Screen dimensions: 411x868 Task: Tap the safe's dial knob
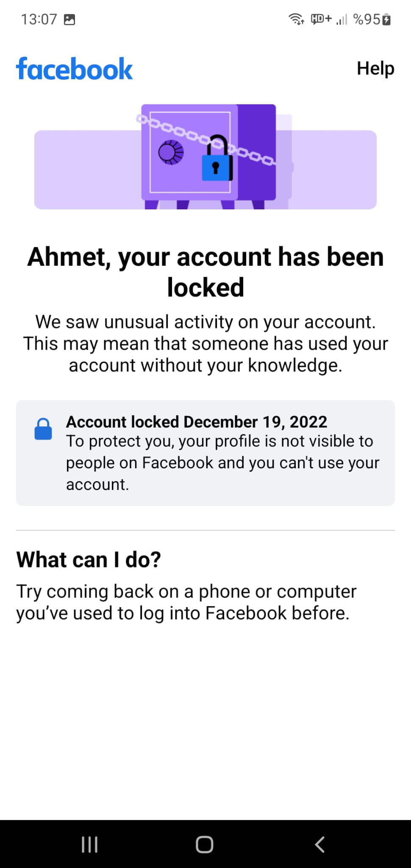(x=171, y=152)
